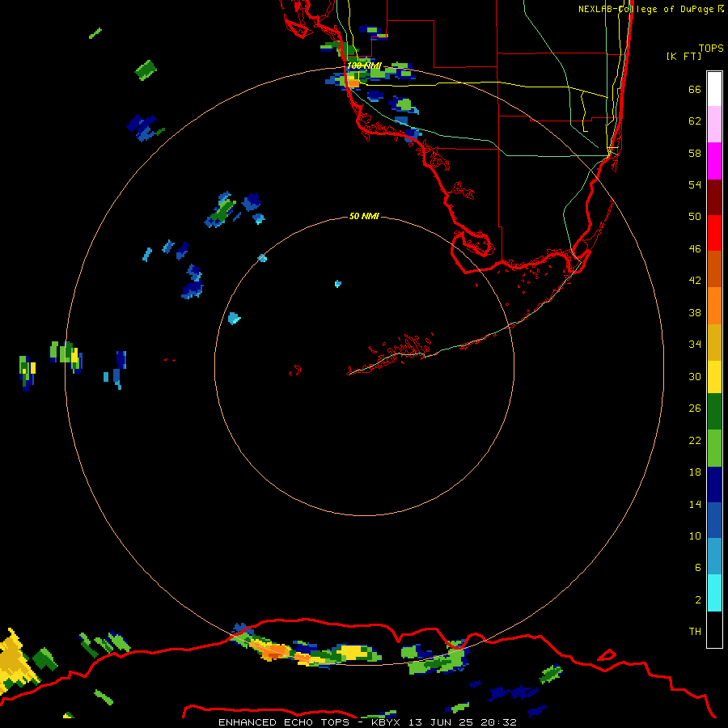The width and height of the screenshot is (728, 728).
Task: Click the legend value '10'
Action: [x=695, y=536]
